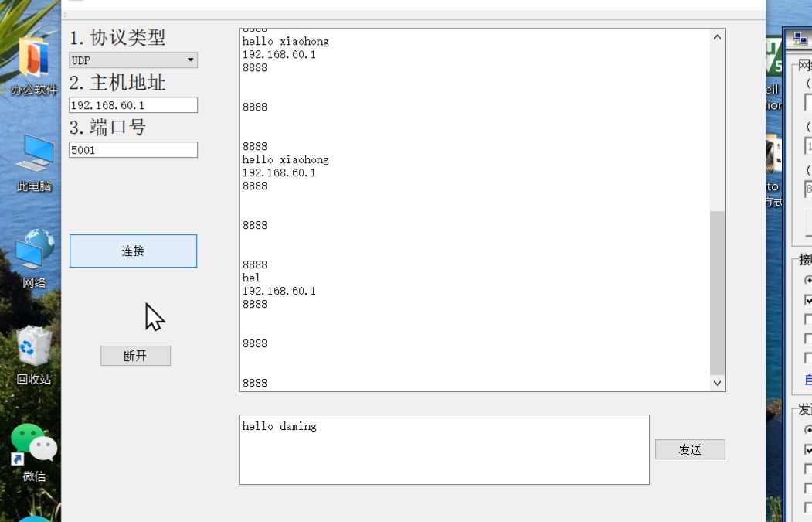Click the 断开 disconnect button
The height and width of the screenshot is (522, 812).
point(136,356)
